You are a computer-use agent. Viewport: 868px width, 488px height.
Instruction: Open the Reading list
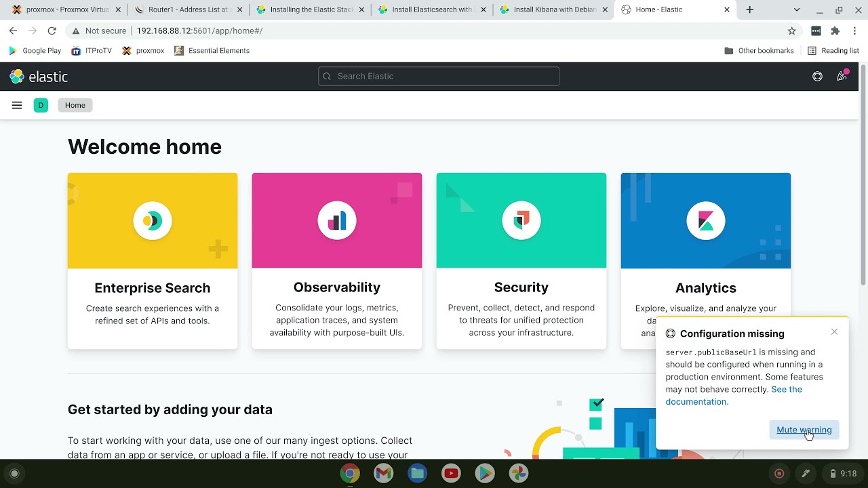coord(833,51)
